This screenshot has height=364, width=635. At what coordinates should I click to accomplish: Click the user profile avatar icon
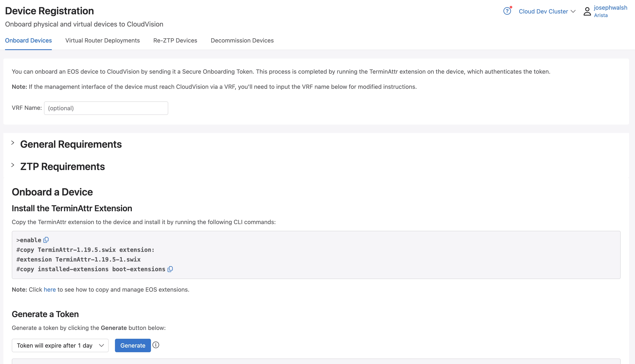[587, 11]
